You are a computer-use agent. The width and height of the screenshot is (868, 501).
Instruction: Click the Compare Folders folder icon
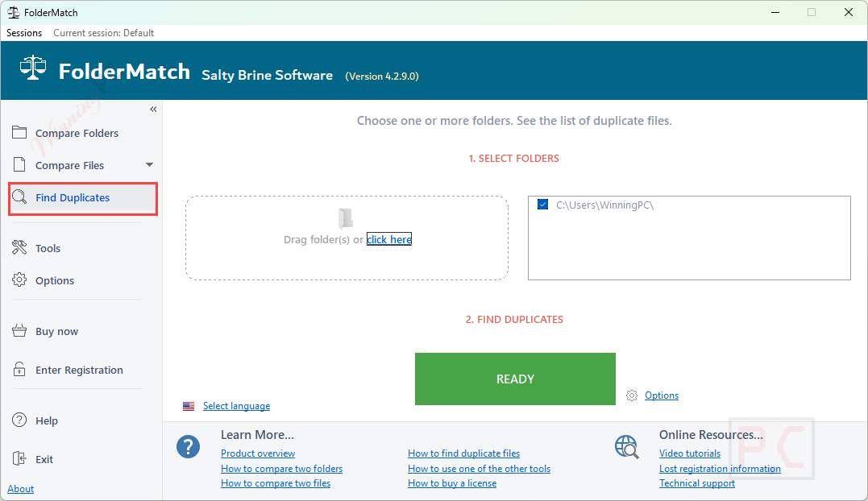pos(19,132)
